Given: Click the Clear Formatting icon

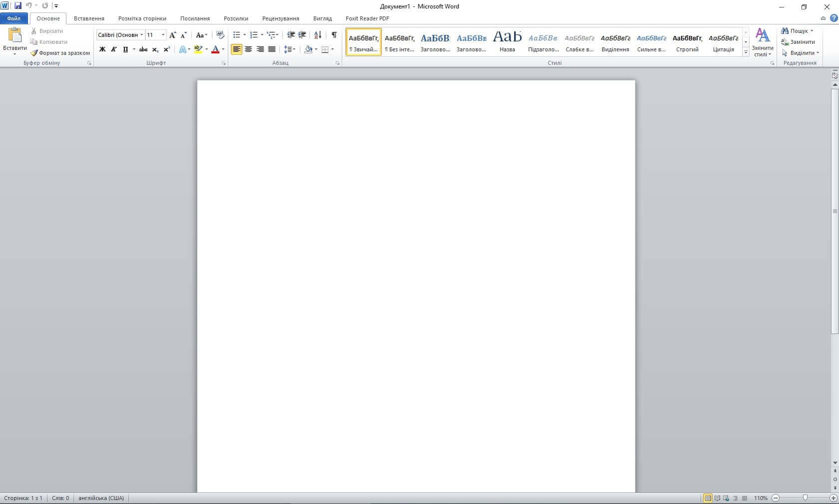Looking at the screenshot, I should [x=220, y=35].
